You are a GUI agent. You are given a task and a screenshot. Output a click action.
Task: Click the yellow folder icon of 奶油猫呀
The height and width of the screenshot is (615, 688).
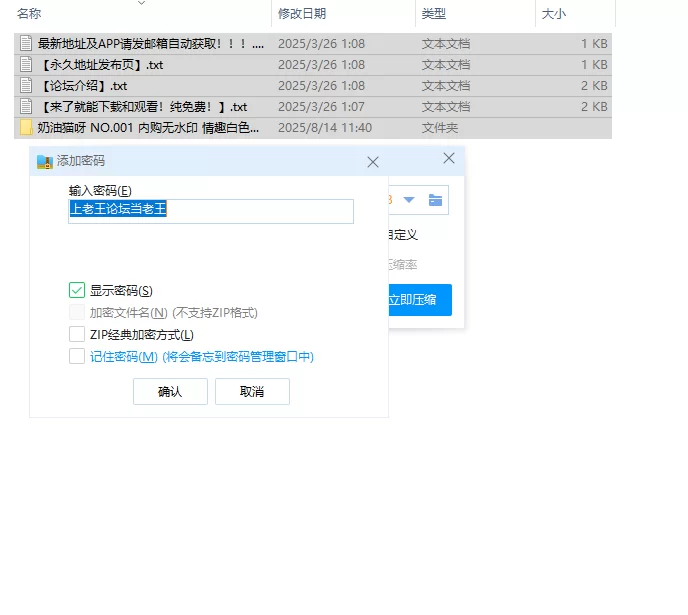[x=26, y=128]
